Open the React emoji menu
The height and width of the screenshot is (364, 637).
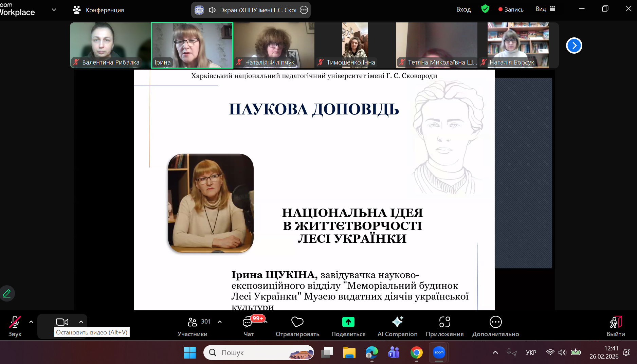297,326
